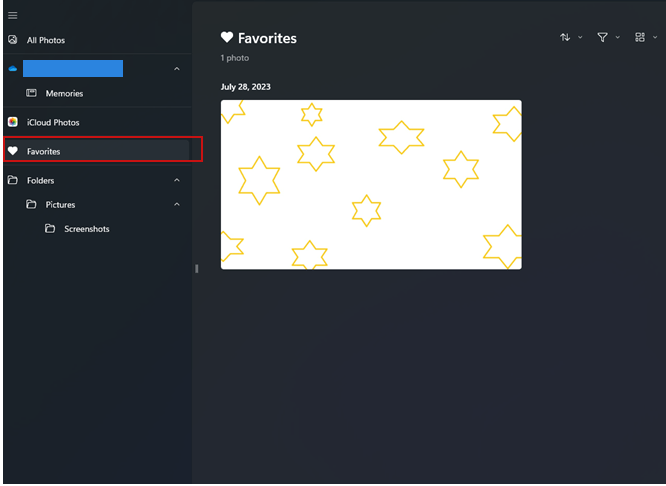
Task: Open the view layout dropdown arrow
Action: pyautogui.click(x=655, y=37)
